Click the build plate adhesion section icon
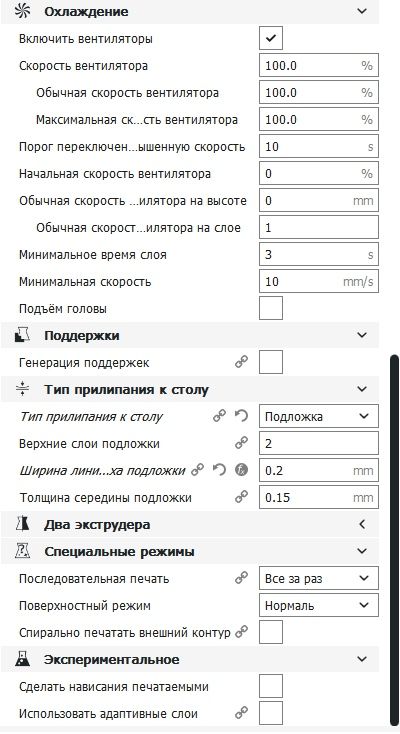 pyautogui.click(x=22, y=389)
